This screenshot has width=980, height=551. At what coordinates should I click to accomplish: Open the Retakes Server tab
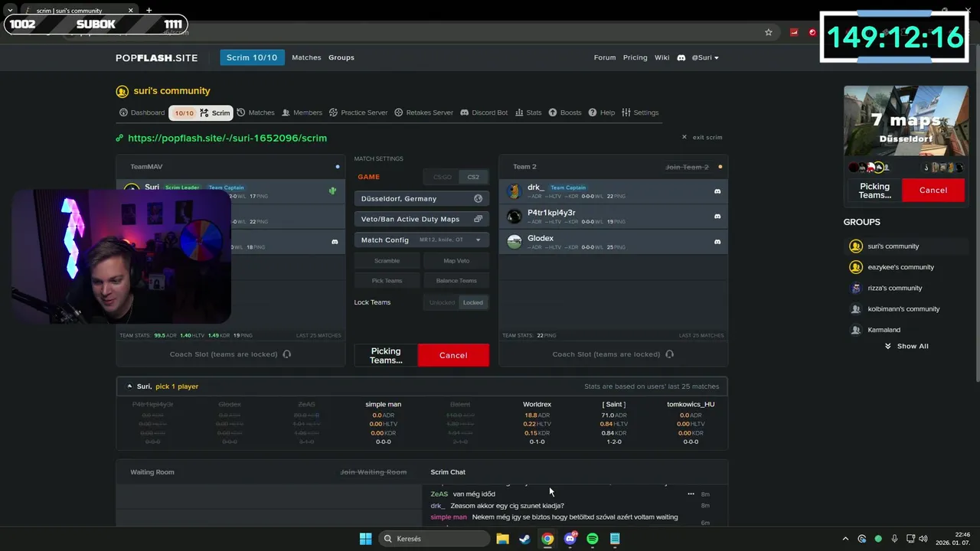[x=424, y=112]
